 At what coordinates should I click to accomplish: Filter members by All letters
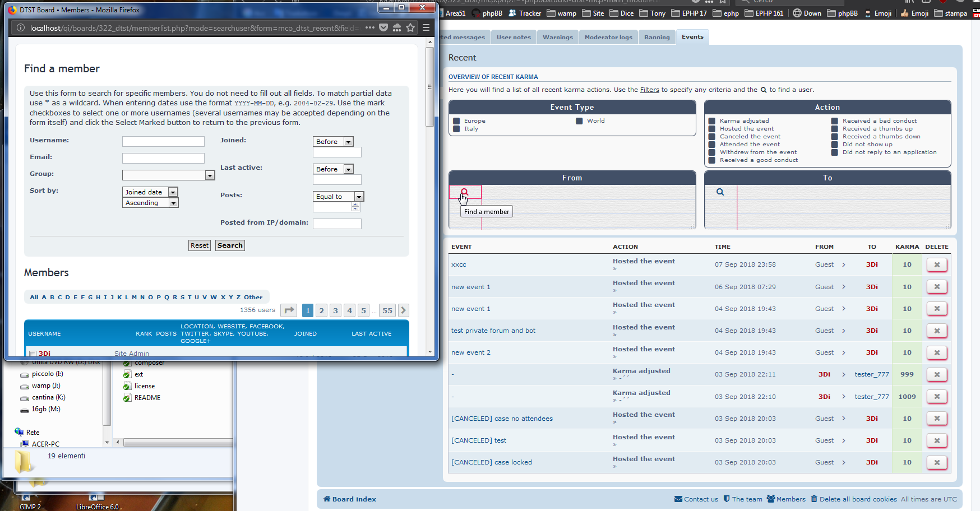pos(34,298)
